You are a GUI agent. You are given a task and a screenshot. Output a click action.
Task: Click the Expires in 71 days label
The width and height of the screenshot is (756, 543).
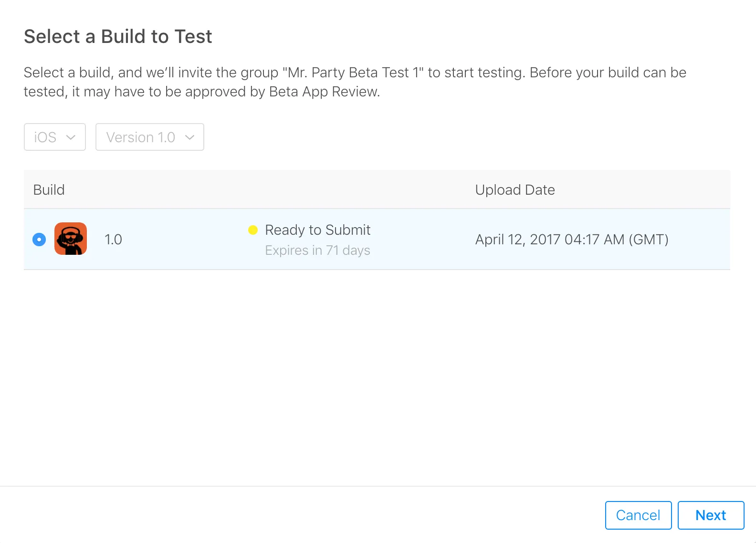pyautogui.click(x=318, y=251)
